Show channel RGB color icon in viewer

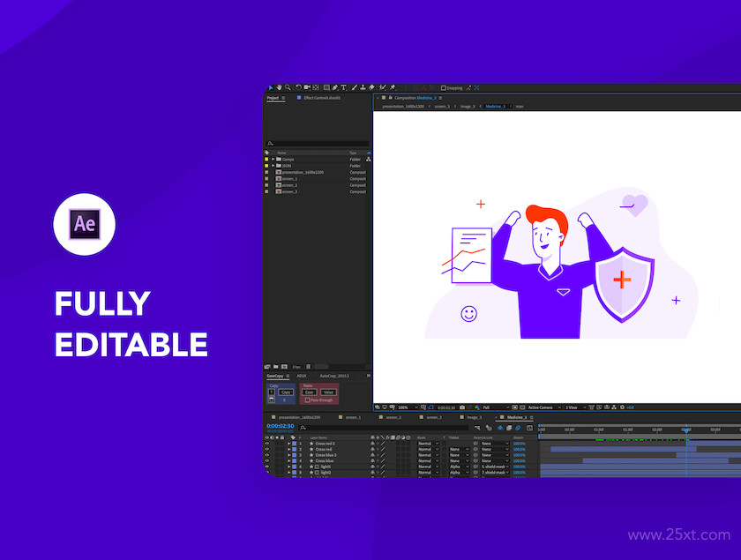click(x=477, y=407)
